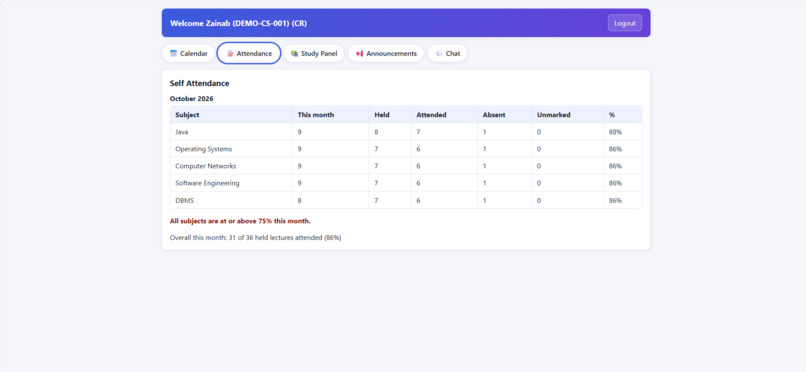Open the Calendar tab
Image resolution: width=806 pixels, height=372 pixels.
pos(188,53)
